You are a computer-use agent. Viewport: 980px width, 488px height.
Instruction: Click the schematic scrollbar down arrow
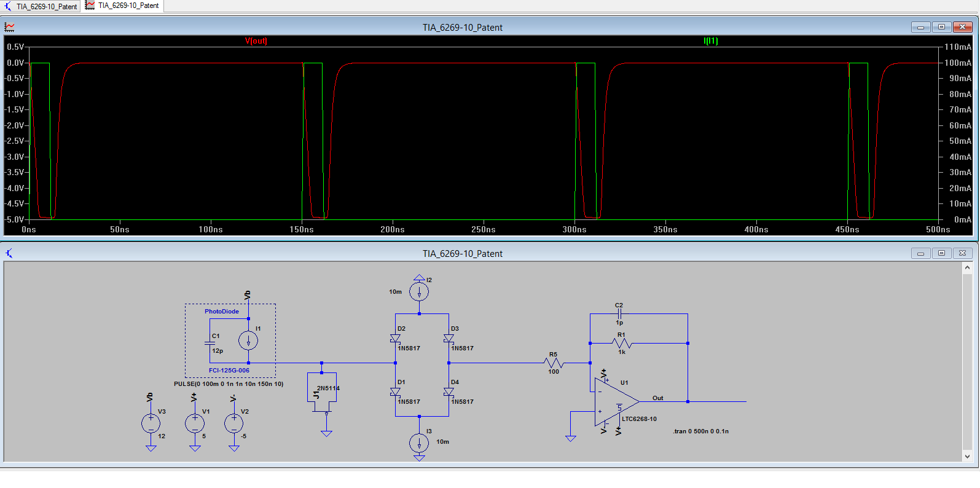968,456
